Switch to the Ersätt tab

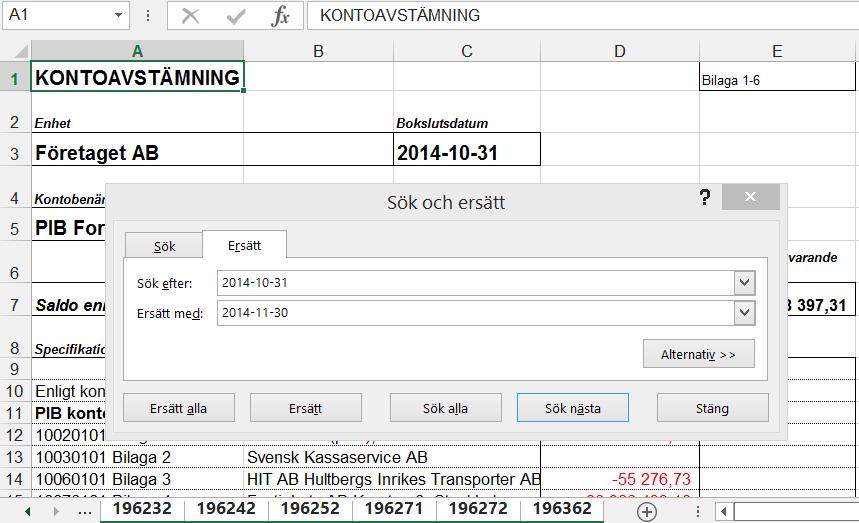[244, 245]
